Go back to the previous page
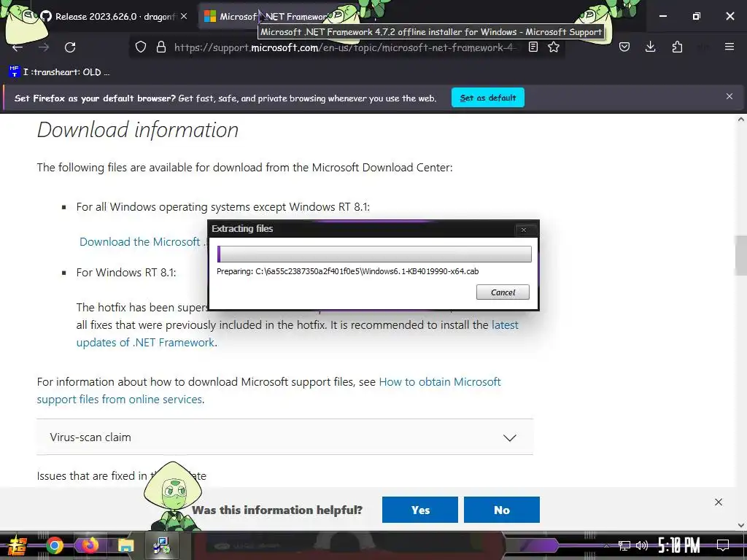The width and height of the screenshot is (747, 560). point(18,47)
